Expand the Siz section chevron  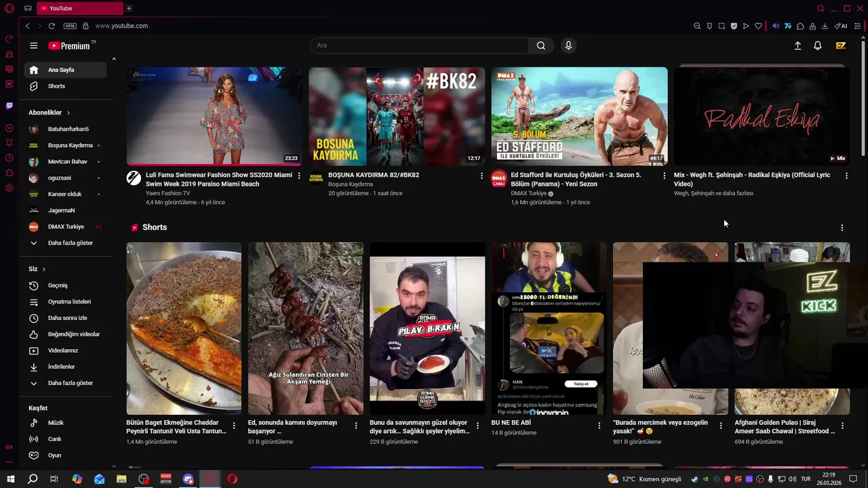point(44,269)
